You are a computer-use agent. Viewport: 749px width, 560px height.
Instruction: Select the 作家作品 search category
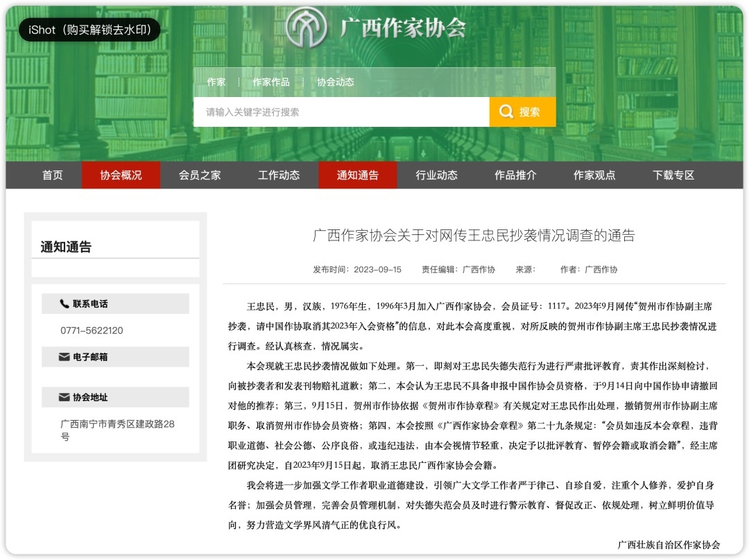[270, 82]
